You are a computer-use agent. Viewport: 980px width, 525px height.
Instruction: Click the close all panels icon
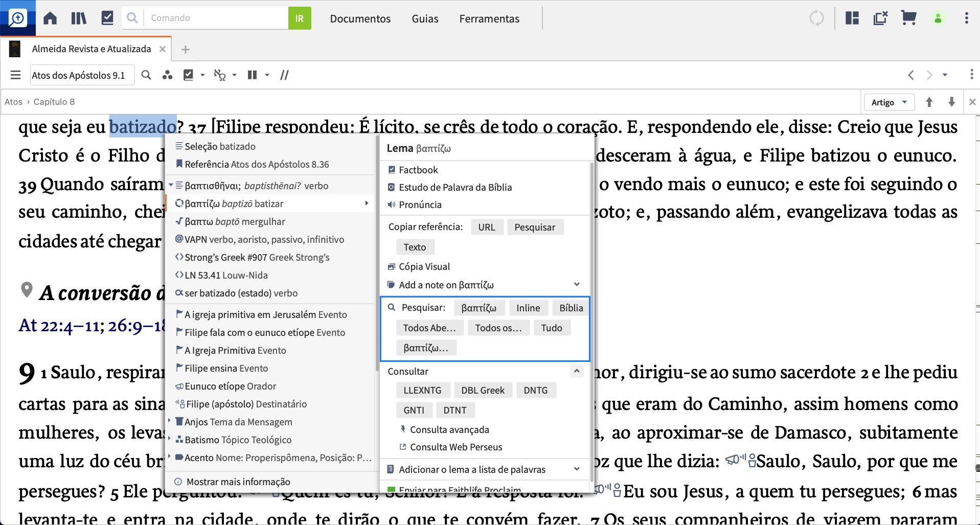pos(881,18)
